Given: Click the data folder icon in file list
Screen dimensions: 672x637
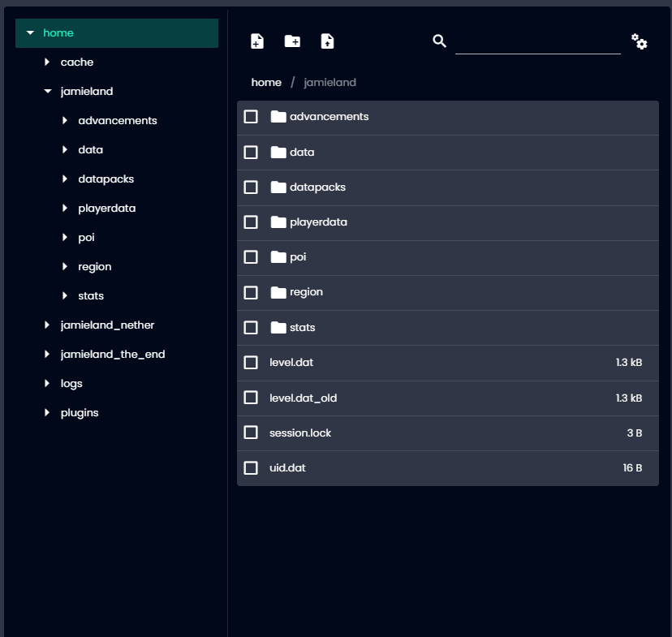Looking at the screenshot, I should pyautogui.click(x=278, y=152).
